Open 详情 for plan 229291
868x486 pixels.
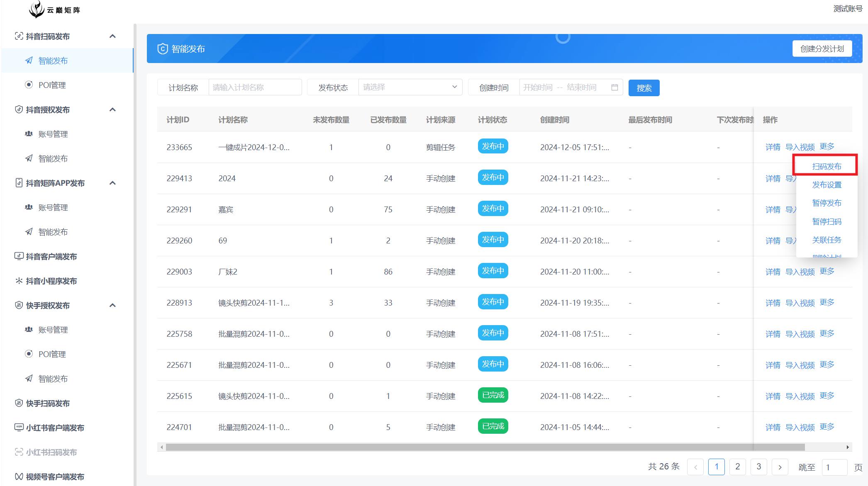point(773,209)
